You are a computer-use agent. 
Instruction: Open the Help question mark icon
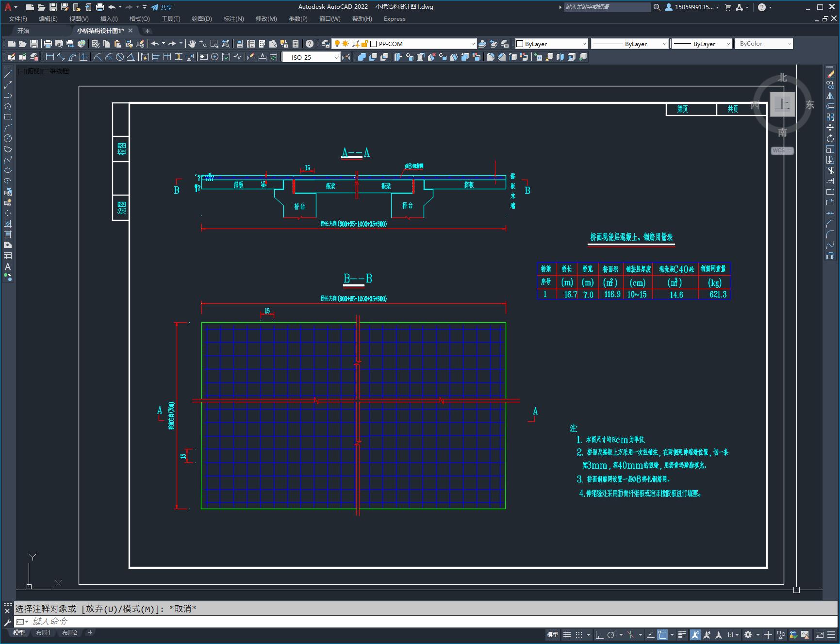(310, 44)
